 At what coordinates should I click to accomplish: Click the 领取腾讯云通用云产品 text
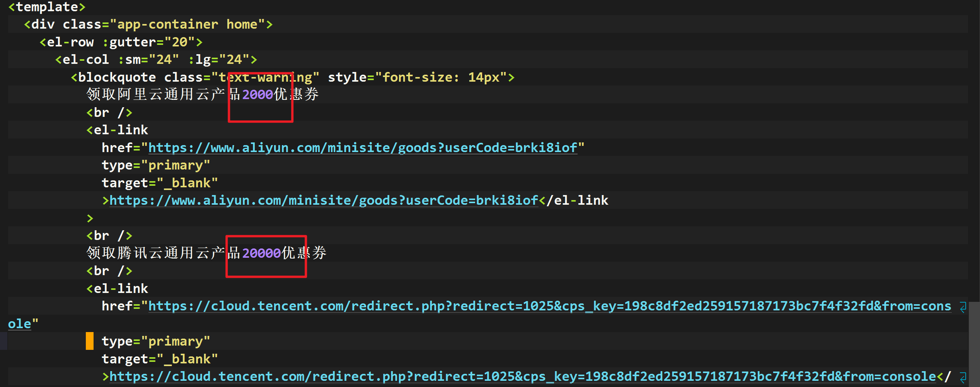(x=164, y=253)
